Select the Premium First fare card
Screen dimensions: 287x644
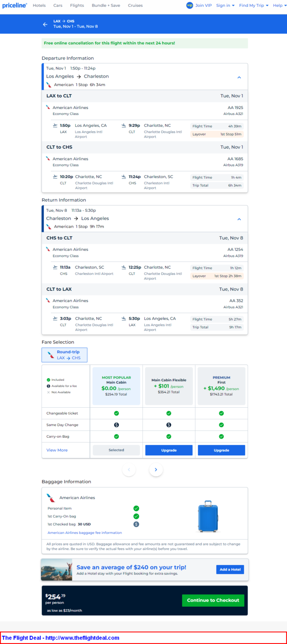point(221,386)
